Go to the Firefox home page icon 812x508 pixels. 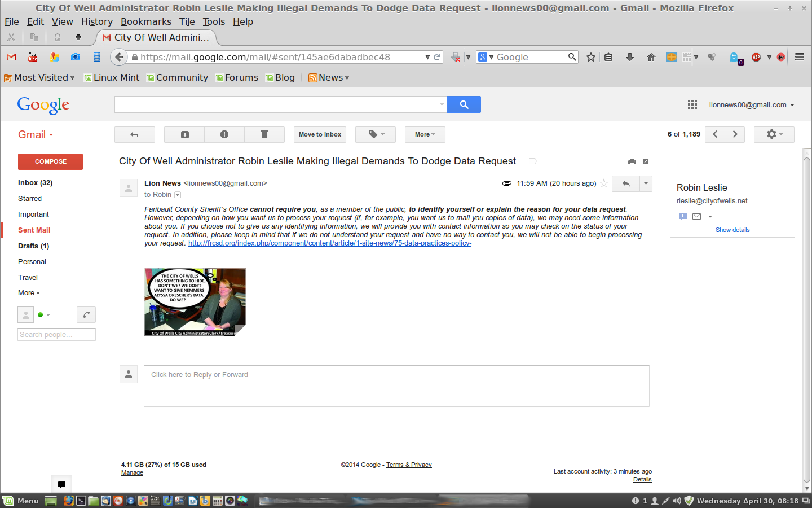point(651,57)
